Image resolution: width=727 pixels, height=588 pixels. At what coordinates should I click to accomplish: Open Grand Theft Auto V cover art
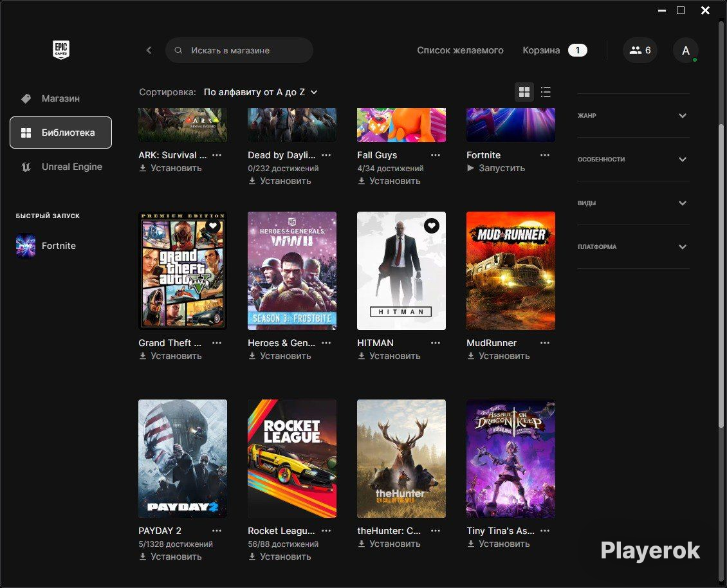tap(183, 271)
